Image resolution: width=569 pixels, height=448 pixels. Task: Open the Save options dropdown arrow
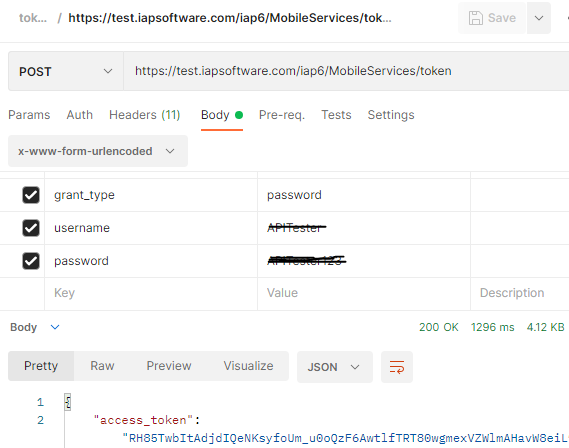[x=539, y=18]
